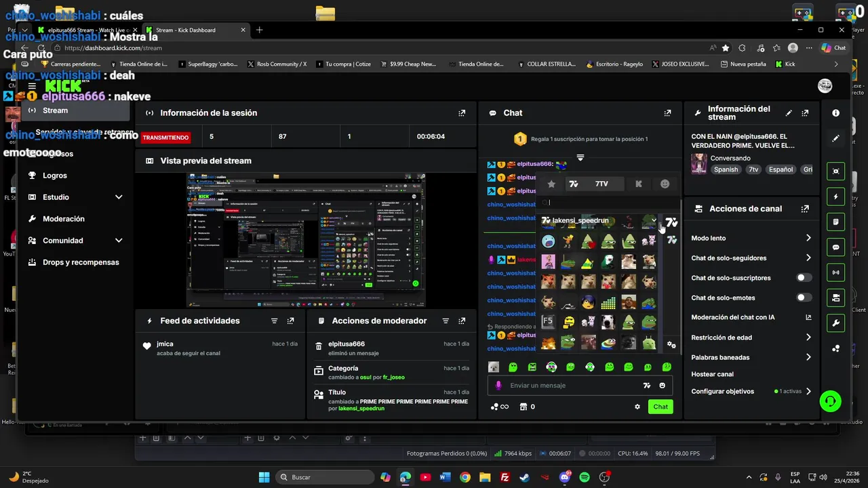Pop out Acciones de moderador panel

click(462, 321)
